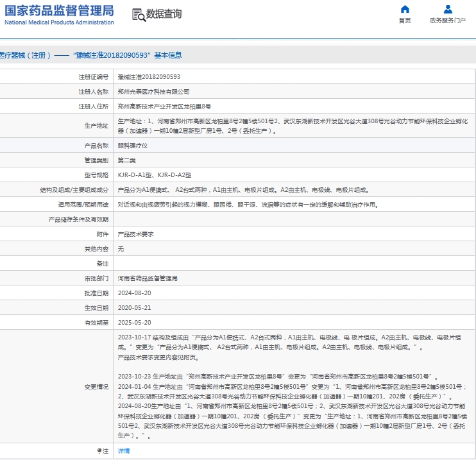Click the page title 医疗器械（注册）基本信息
The image size is (476, 460).
pyautogui.click(x=90, y=55)
